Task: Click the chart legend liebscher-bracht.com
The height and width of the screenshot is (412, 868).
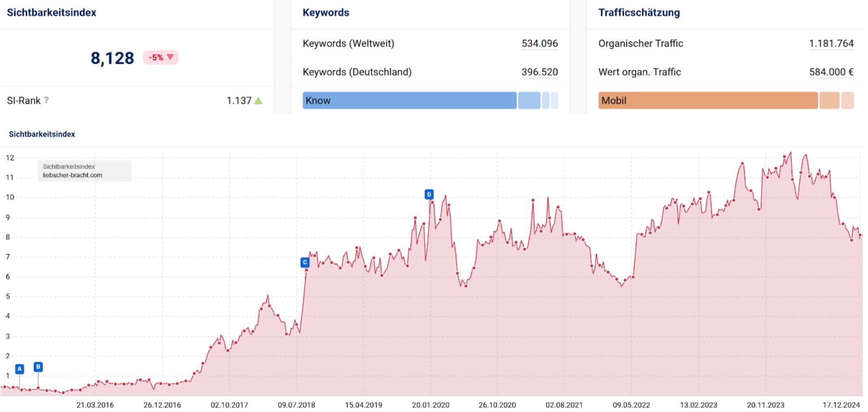Action: 73,175
